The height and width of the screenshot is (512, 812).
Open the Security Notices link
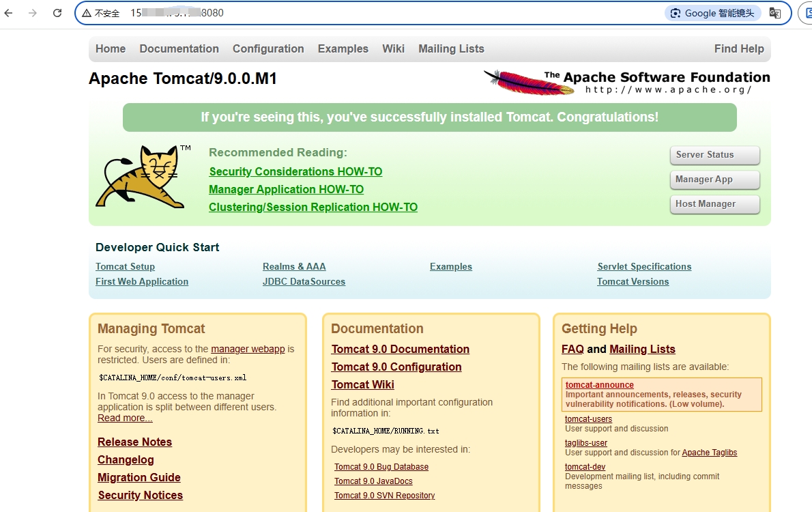point(141,495)
